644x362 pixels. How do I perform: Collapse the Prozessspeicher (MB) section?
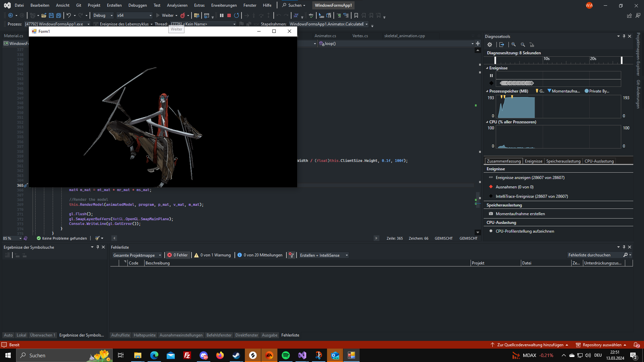[487, 91]
